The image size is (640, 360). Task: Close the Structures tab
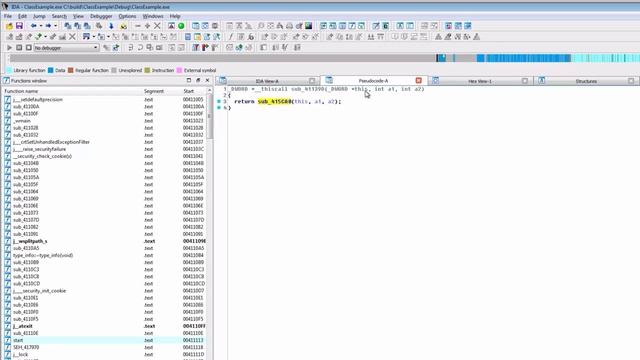pos(631,81)
